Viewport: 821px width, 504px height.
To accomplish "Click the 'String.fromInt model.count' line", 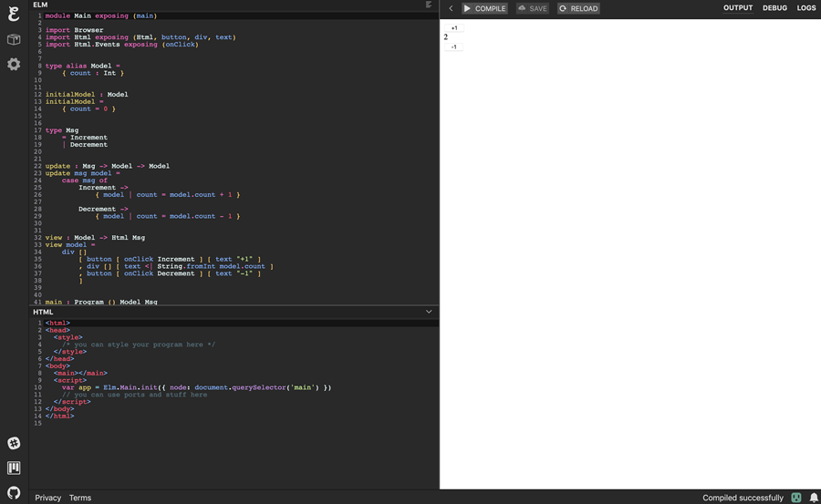I will (176, 266).
